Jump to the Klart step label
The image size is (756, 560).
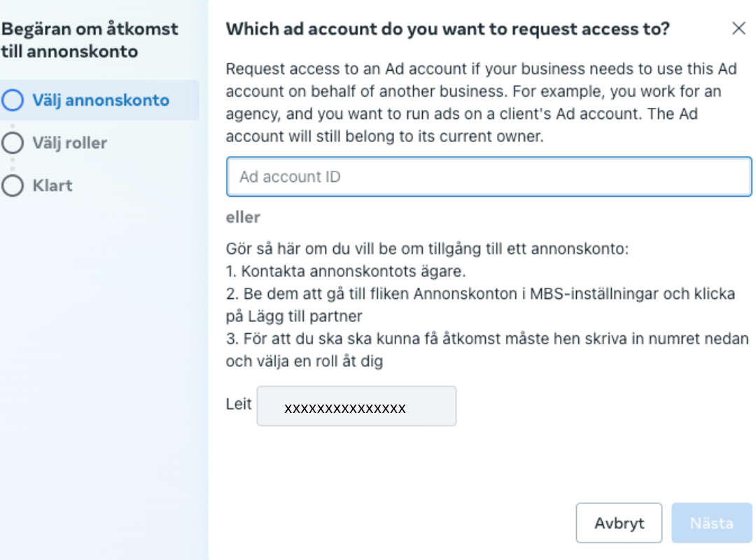(x=52, y=185)
